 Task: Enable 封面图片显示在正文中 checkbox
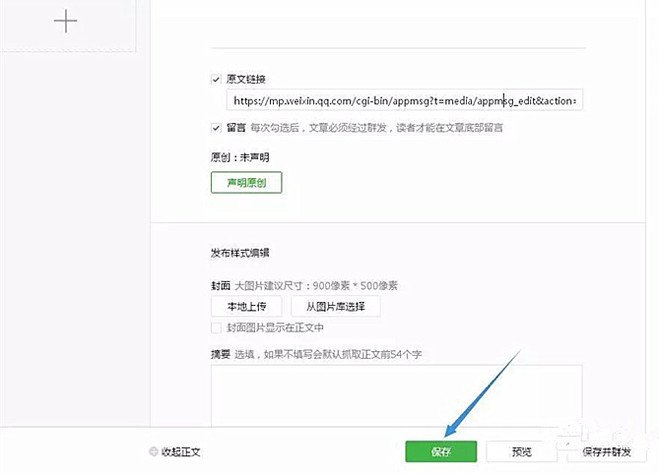216,328
